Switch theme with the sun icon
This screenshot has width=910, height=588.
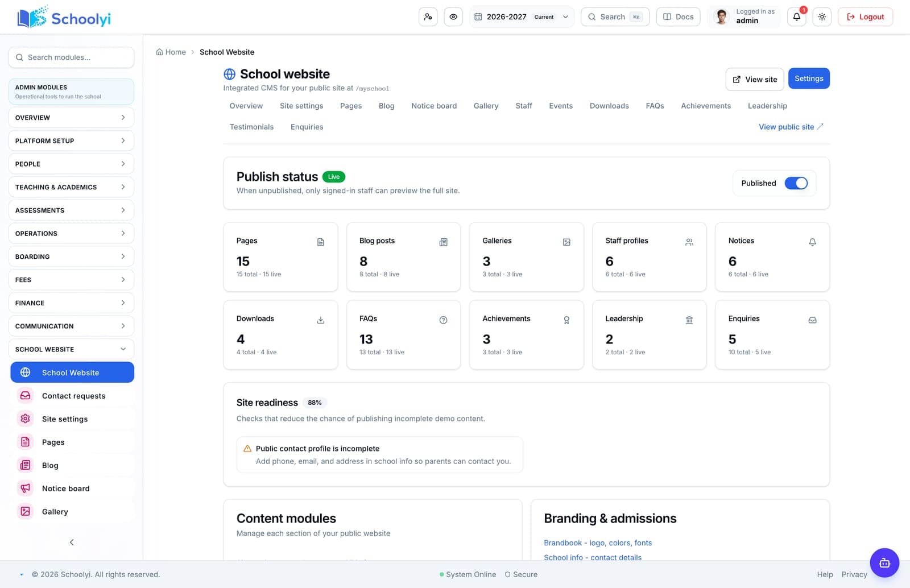pos(822,17)
